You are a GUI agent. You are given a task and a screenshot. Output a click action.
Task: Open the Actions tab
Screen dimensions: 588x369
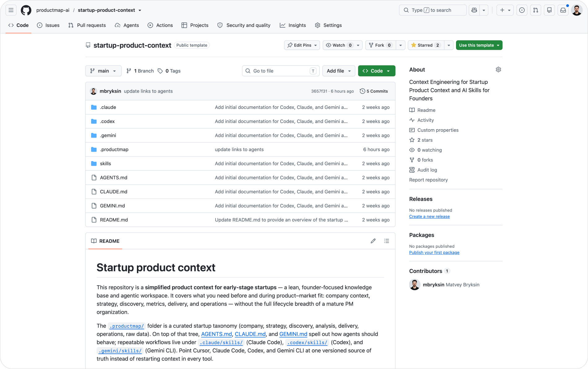pos(160,25)
